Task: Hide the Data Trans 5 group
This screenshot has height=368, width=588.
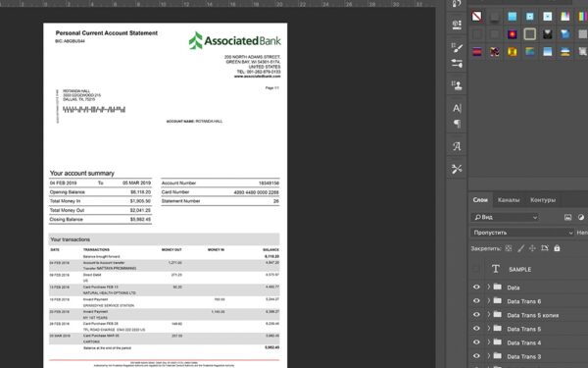Action: coord(476,328)
